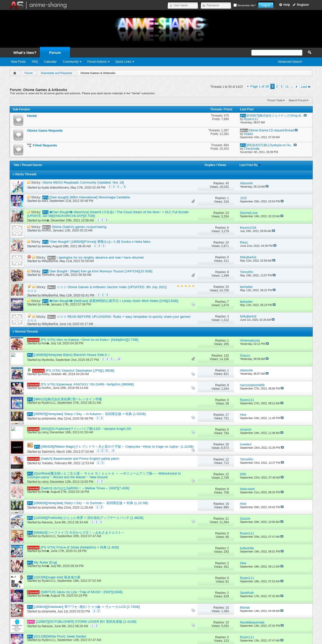Image resolution: width=322 pixels, height=644 pixels.
Task: Open the FAQ menu item
Action: 35,62
